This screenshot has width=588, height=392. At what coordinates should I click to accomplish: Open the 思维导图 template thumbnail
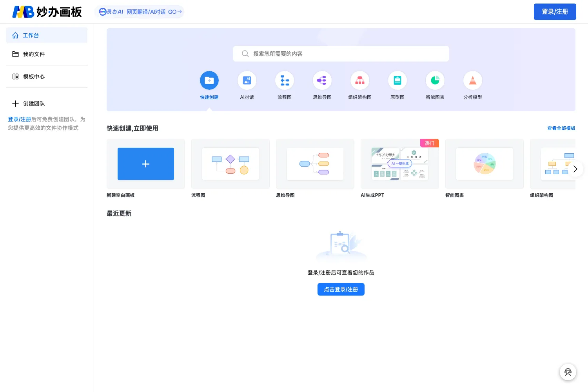(315, 164)
